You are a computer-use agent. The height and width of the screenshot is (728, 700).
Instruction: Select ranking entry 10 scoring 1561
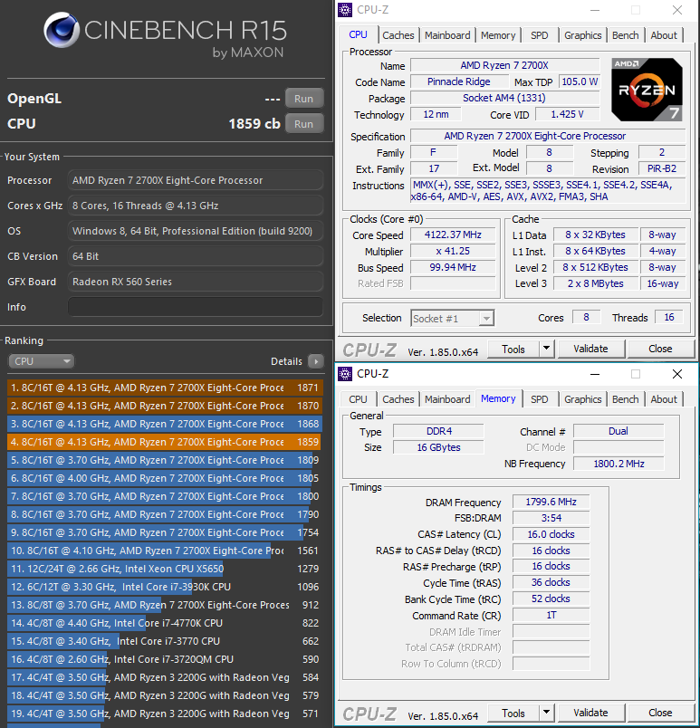tap(165, 551)
